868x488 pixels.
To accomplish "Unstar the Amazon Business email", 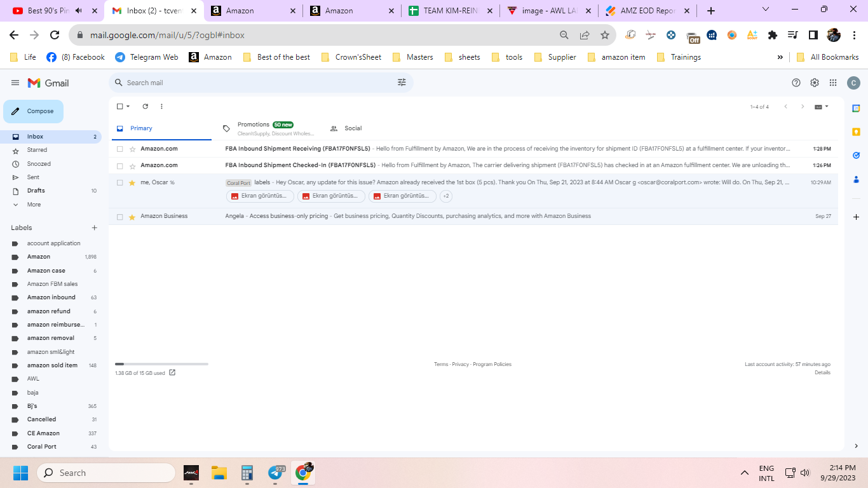I will coord(132,217).
